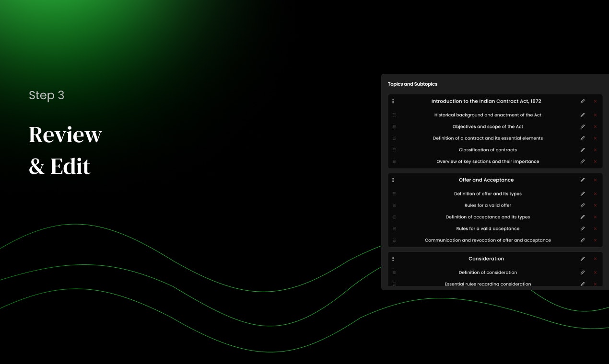
Task: Click drag handle for Rules for a valid offer
Action: [x=394, y=205]
